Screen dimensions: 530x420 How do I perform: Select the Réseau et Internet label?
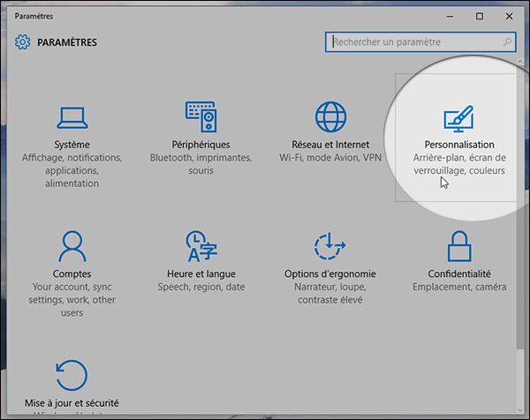tap(330, 145)
